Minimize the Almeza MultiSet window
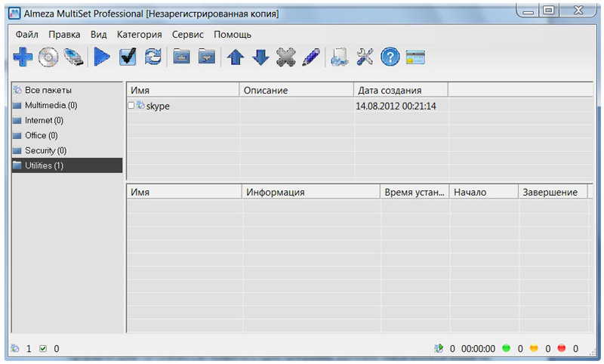 coord(528,11)
